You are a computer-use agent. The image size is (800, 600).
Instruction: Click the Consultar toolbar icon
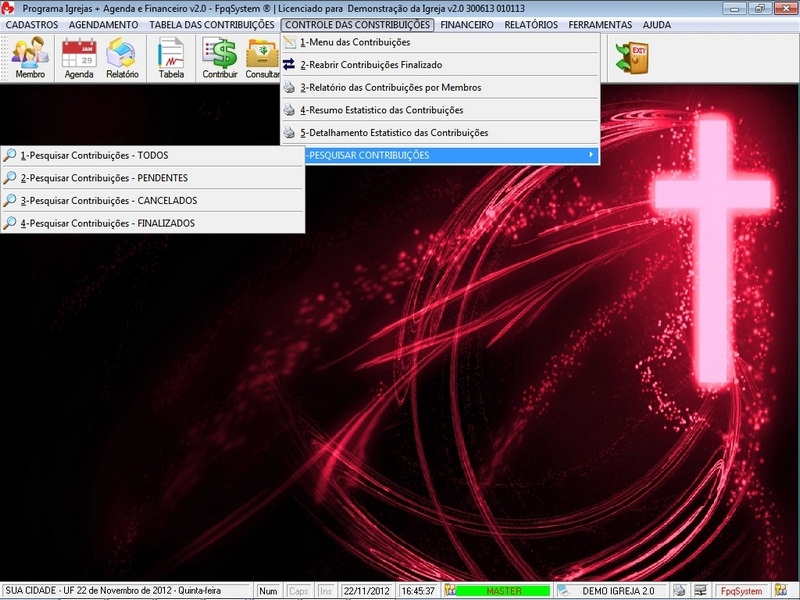point(262,58)
